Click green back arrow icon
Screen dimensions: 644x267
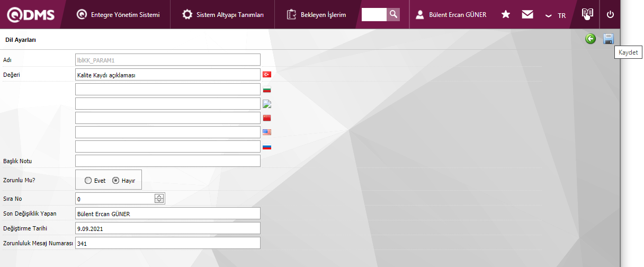click(591, 39)
